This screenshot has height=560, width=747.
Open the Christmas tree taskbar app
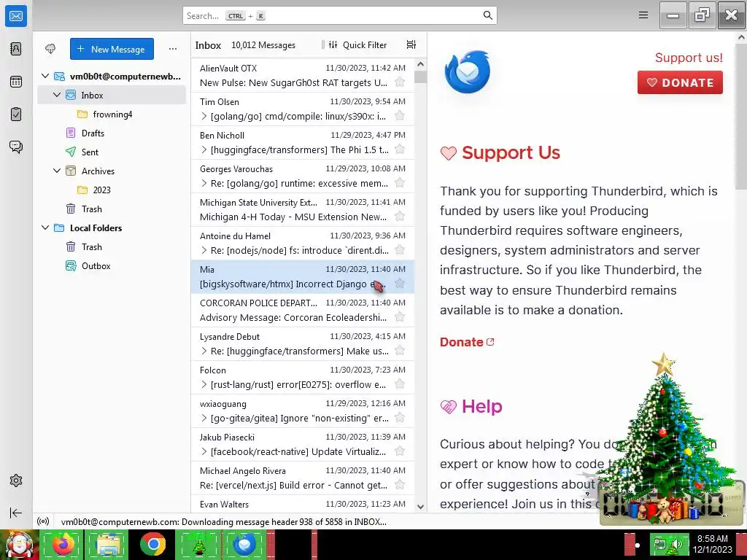pos(198,544)
